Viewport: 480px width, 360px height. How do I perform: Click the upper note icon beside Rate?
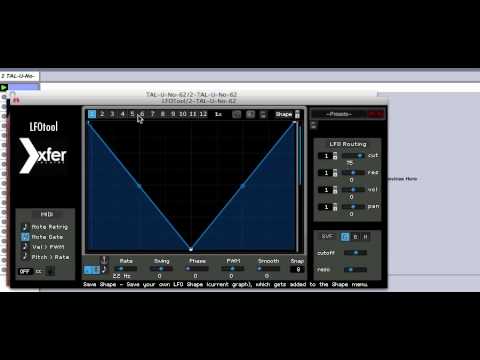point(104,260)
